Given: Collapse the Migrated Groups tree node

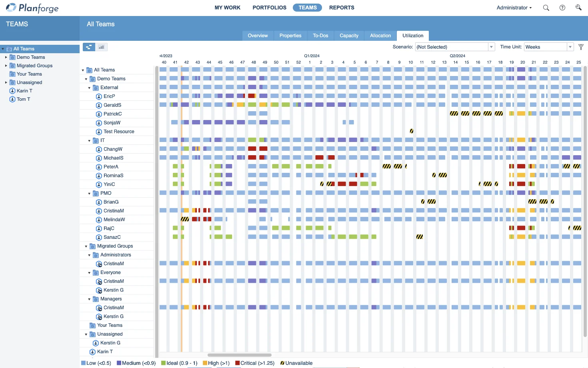Looking at the screenshot, I should tap(86, 246).
